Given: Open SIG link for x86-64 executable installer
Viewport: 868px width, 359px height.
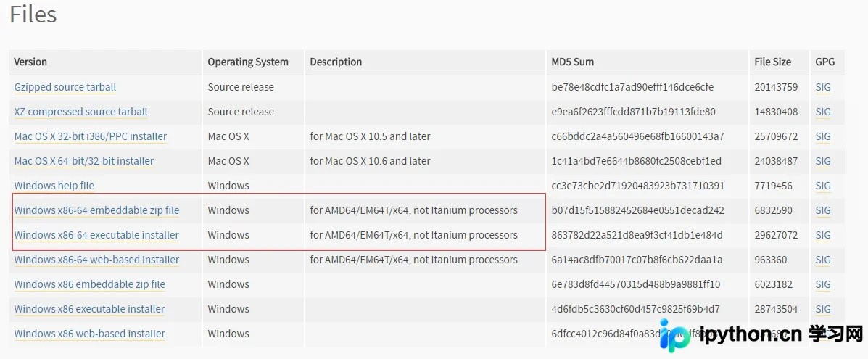Looking at the screenshot, I should pos(822,235).
